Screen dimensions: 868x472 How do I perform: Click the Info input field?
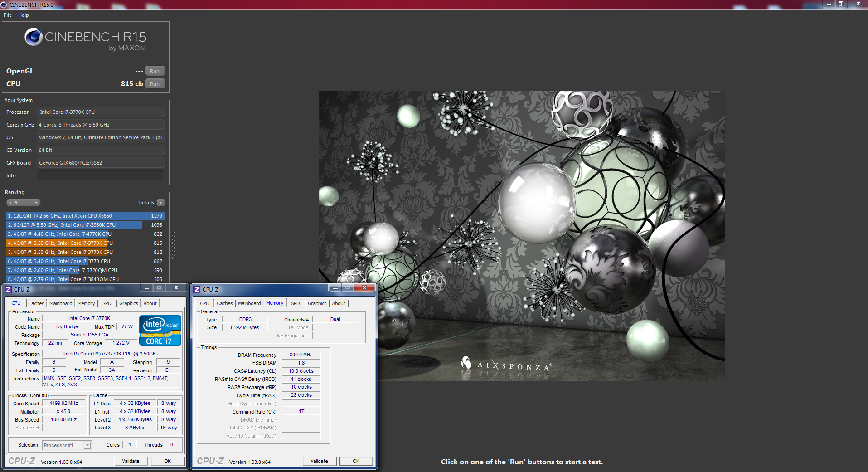click(100, 175)
